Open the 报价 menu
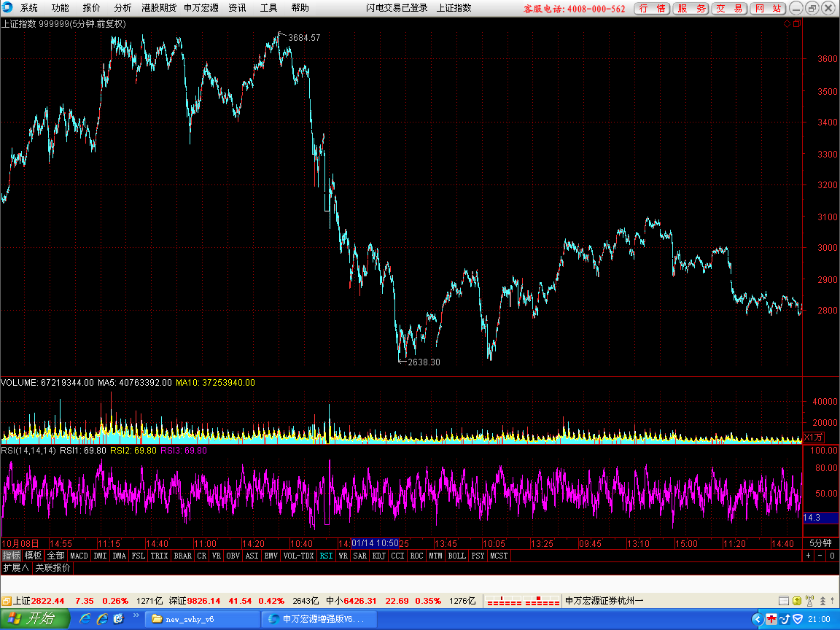The image size is (840, 630). [91, 8]
